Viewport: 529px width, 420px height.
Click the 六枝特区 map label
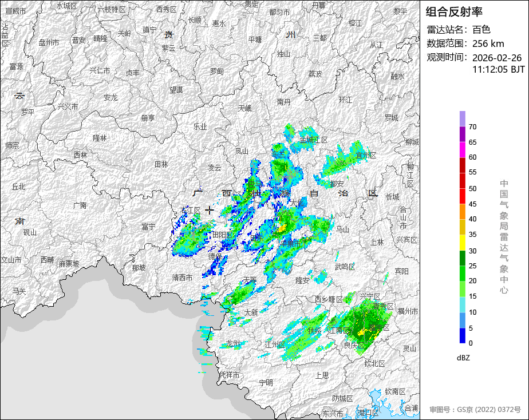point(111,9)
